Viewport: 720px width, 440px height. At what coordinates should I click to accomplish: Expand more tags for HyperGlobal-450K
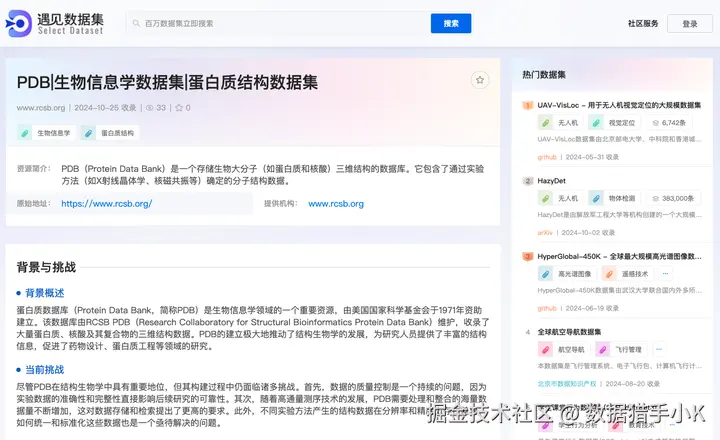point(665,274)
